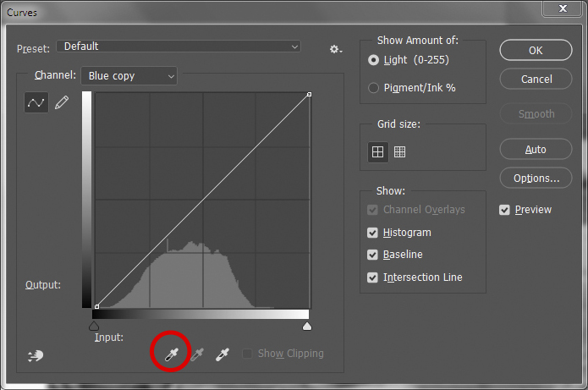This screenshot has width=588, height=390.
Task: Click the OK button
Action: [x=536, y=51]
